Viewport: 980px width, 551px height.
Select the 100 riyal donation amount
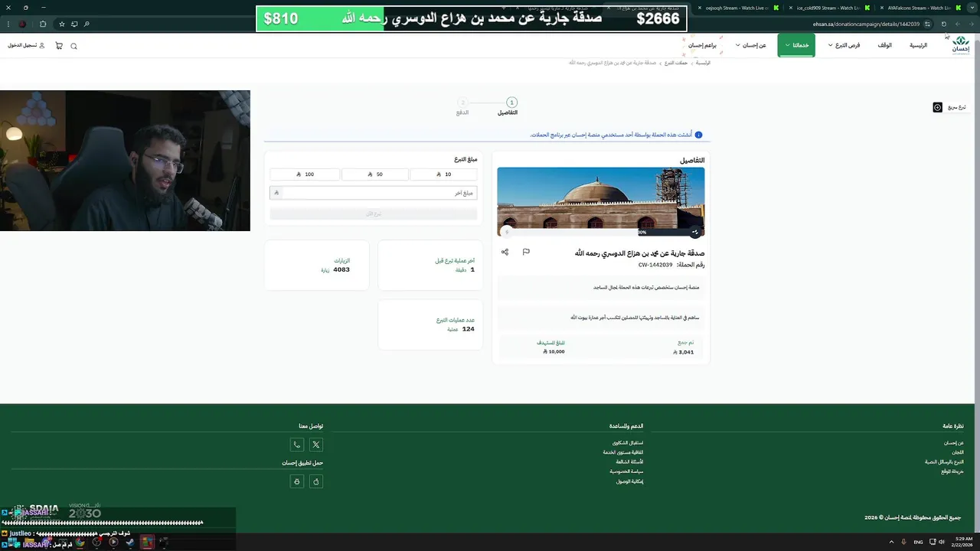tap(304, 174)
